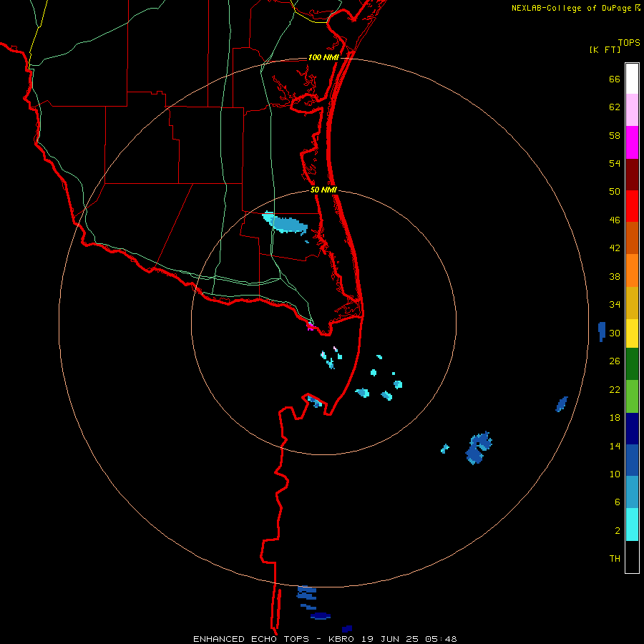
Task: Click the '58' scale label
Action: (615, 135)
